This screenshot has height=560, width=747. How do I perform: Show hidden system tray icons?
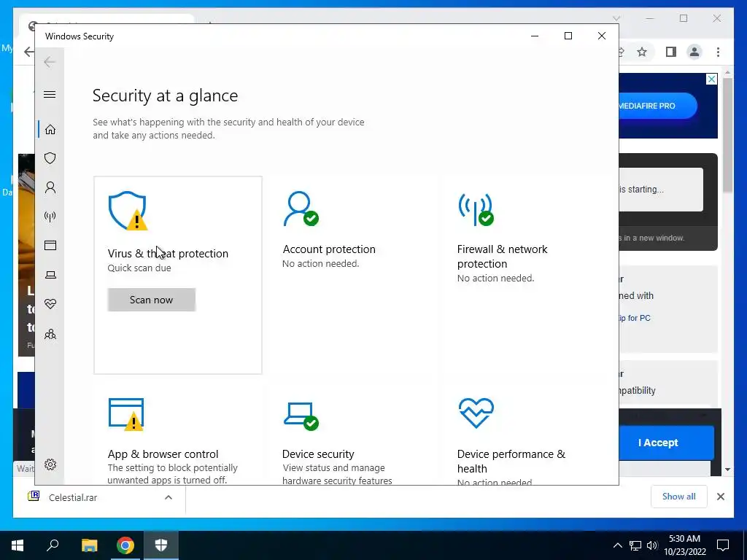(x=617, y=545)
